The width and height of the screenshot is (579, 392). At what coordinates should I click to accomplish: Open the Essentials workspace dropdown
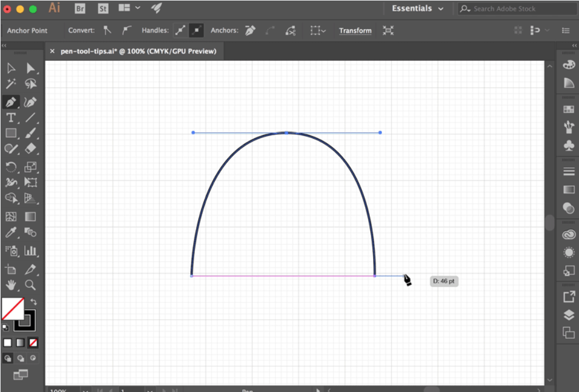coord(417,9)
